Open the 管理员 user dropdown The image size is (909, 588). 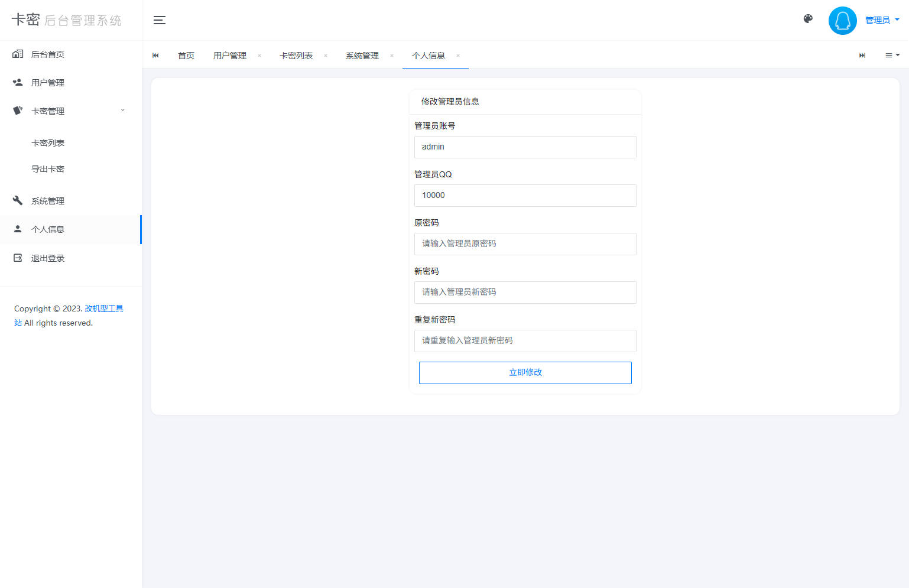coord(882,20)
